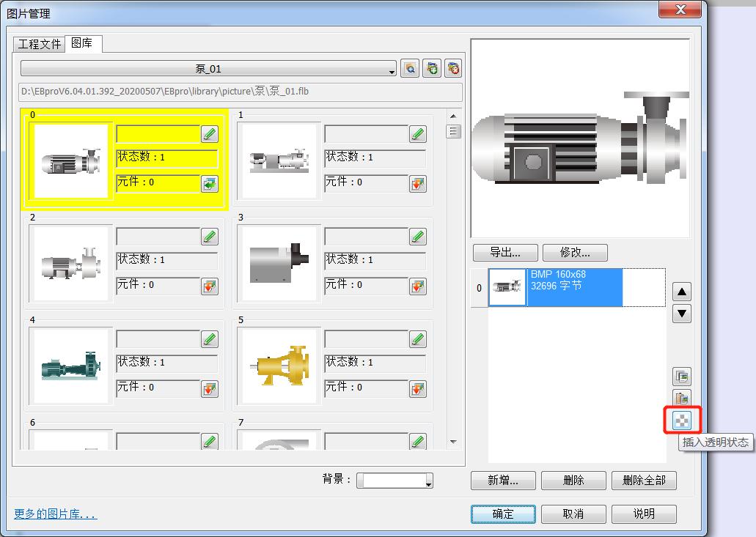This screenshot has height=537, width=756.
Task: Open the 更多的图片库... link
Action: tap(56, 514)
